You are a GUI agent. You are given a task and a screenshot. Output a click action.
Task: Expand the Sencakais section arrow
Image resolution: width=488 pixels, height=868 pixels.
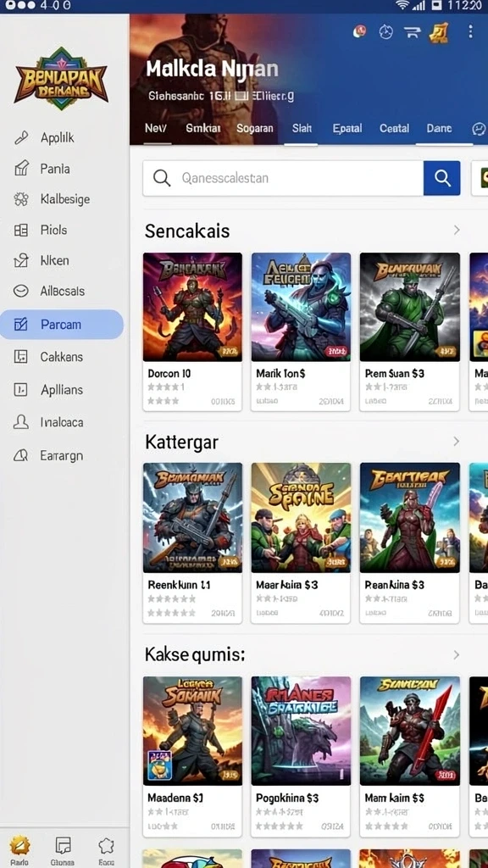pos(457,230)
